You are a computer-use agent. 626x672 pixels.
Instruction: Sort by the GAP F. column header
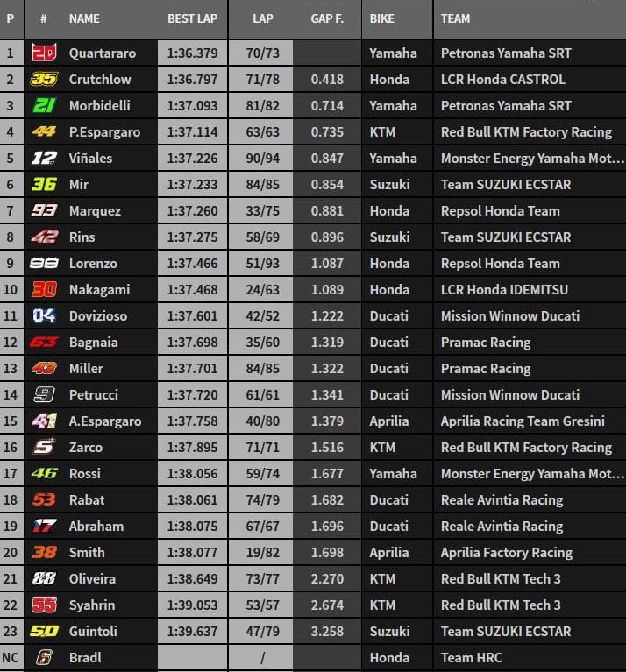pyautogui.click(x=327, y=18)
